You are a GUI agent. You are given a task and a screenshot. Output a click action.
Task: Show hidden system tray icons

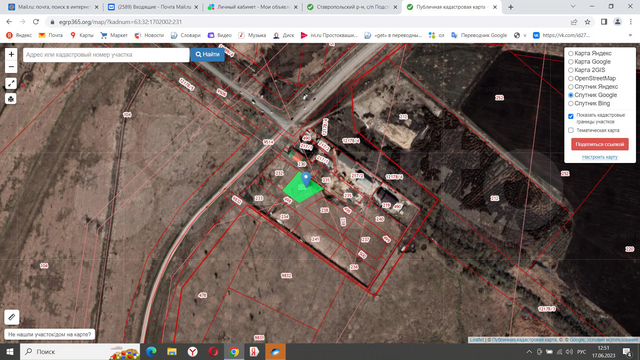point(529,351)
